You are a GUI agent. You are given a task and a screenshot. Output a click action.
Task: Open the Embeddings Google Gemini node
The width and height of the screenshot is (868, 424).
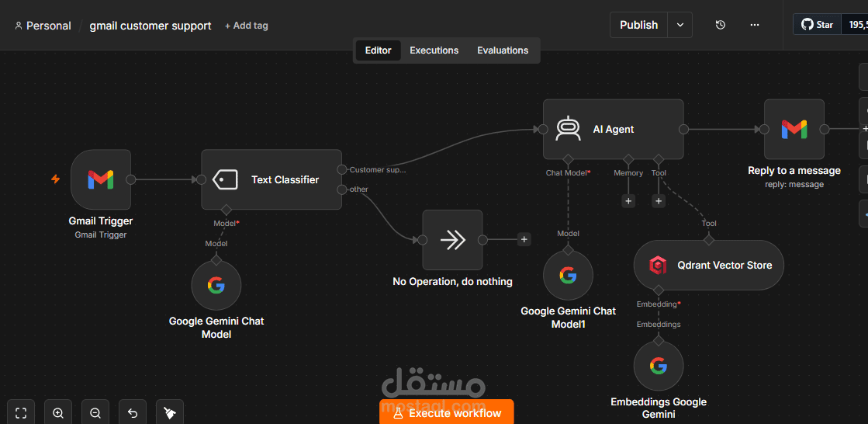tap(659, 366)
